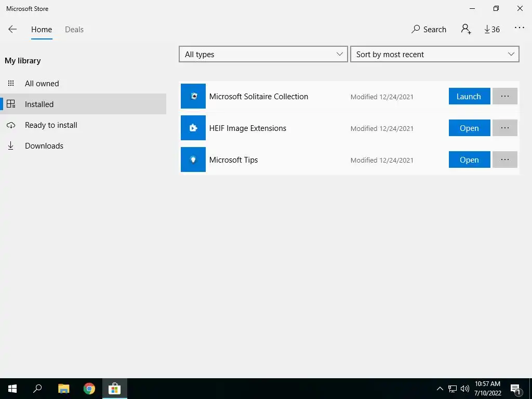Click the Microsoft Solitaire Collection title
This screenshot has height=399, width=532.
(x=259, y=96)
